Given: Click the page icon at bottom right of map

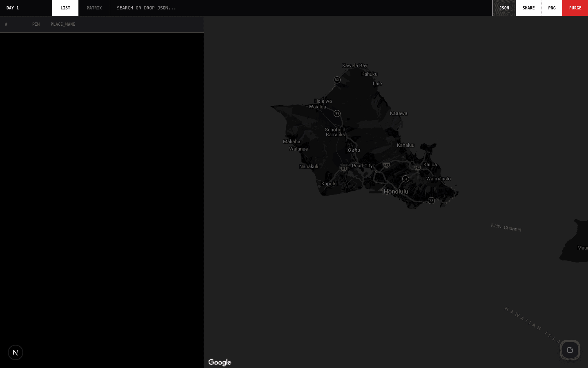Looking at the screenshot, I should [x=570, y=350].
